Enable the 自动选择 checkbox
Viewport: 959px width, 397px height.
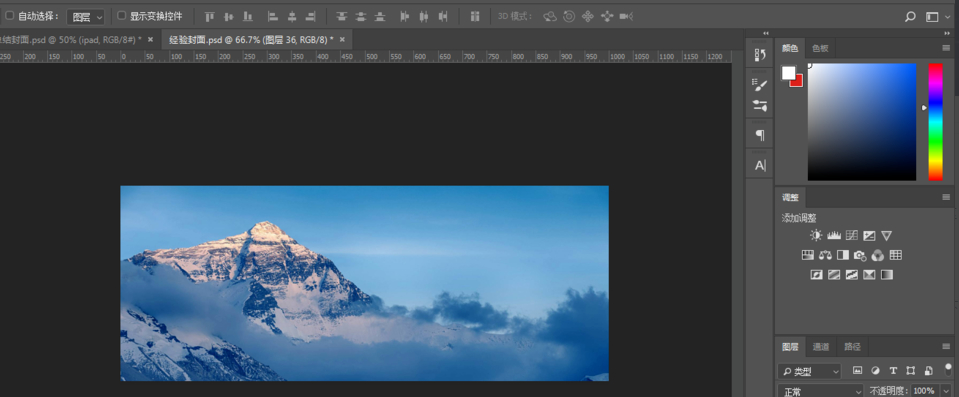pyautogui.click(x=9, y=16)
